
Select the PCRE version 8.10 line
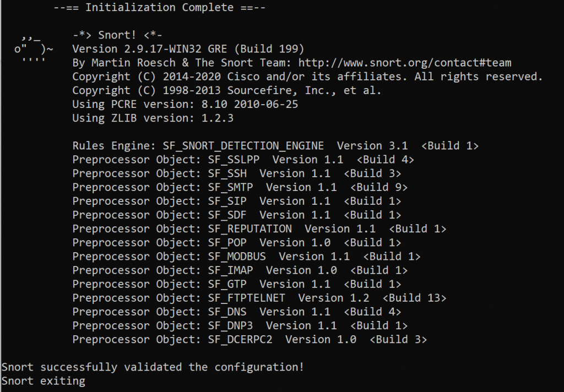[x=185, y=104]
